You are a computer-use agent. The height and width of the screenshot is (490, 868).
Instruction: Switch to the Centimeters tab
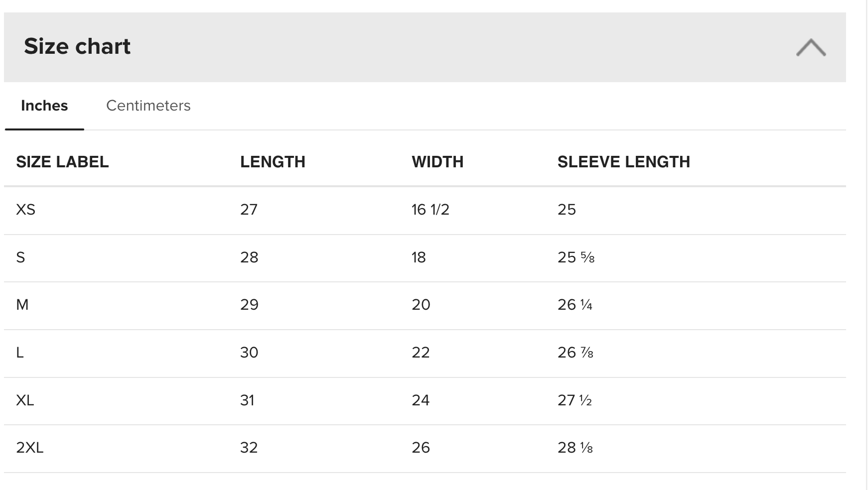[148, 106]
